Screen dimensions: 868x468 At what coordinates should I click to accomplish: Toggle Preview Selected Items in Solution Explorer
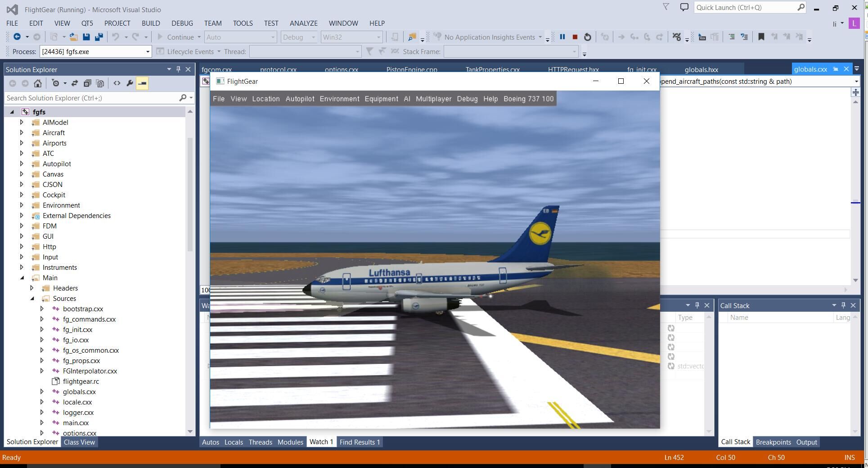[142, 83]
